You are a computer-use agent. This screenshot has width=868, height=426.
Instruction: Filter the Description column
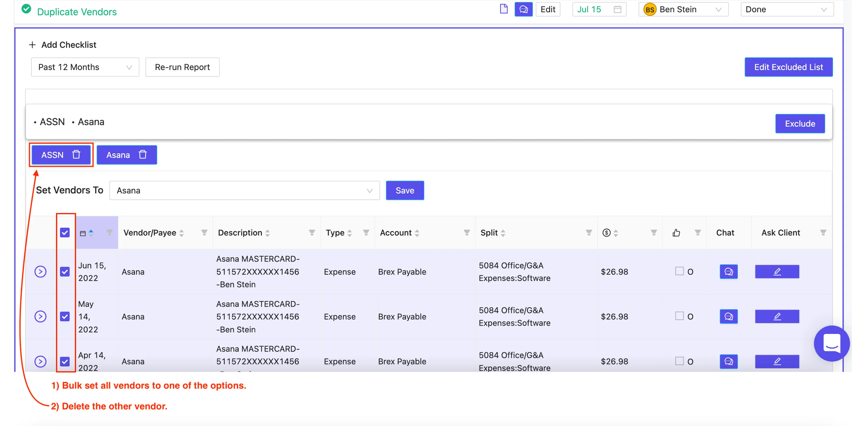pos(312,232)
